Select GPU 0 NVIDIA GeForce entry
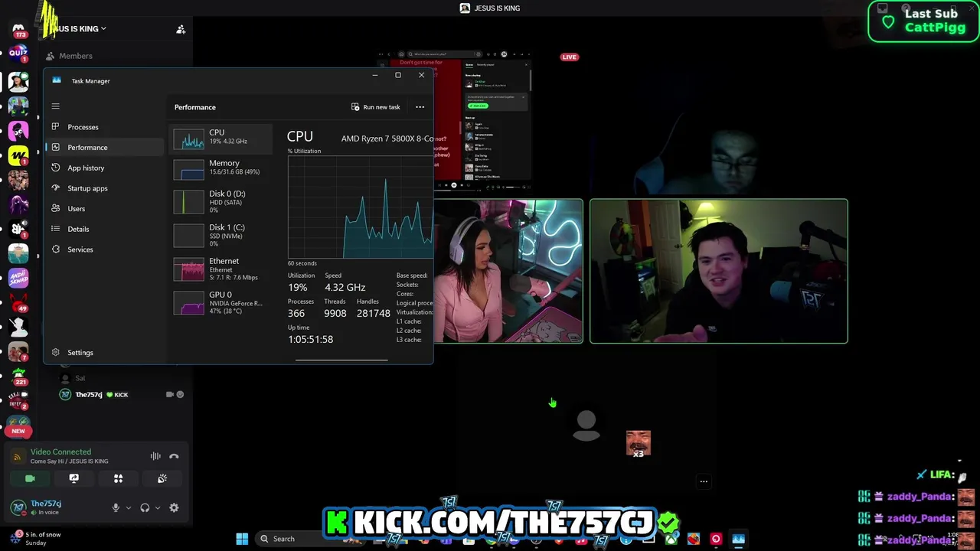Image resolution: width=980 pixels, height=551 pixels. (x=221, y=302)
